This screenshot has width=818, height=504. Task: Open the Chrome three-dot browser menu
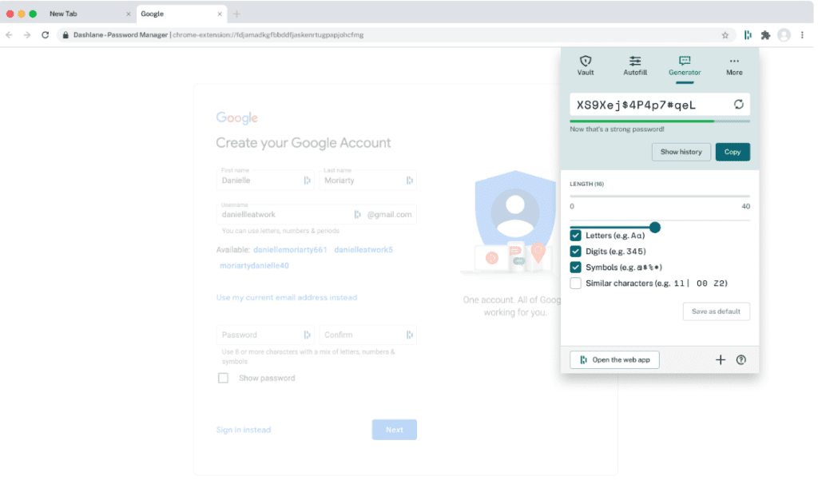point(802,35)
